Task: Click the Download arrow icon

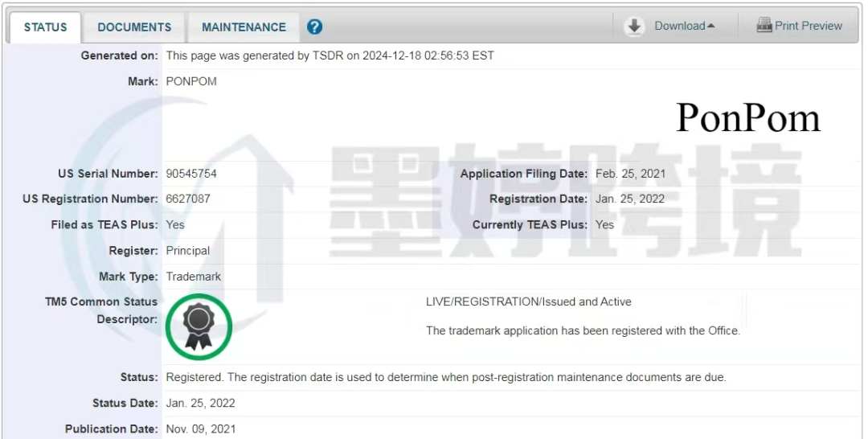Action: 634,26
